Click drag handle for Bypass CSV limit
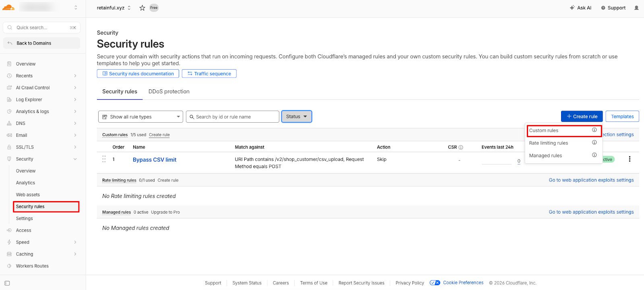 point(104,159)
